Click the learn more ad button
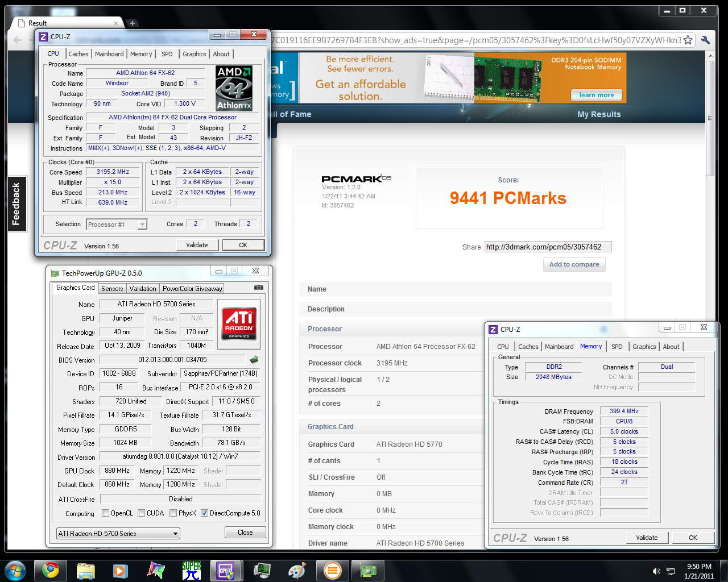Screen dimensions: 728x582 tap(597, 95)
